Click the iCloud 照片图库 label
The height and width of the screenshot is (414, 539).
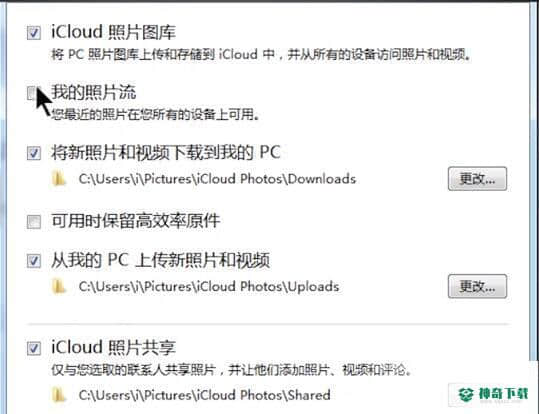click(113, 32)
